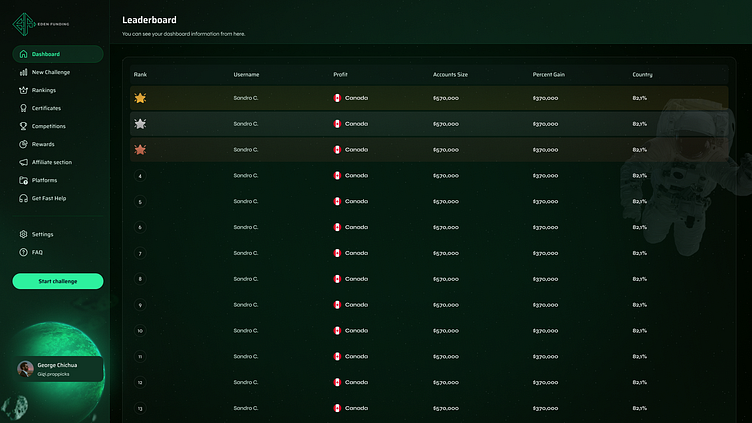Open Settings from the sidebar
This screenshot has height=423, width=752.
tap(42, 234)
